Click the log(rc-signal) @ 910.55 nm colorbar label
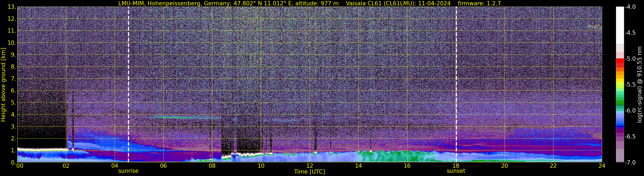This screenshot has width=644, height=176. [x=640, y=85]
